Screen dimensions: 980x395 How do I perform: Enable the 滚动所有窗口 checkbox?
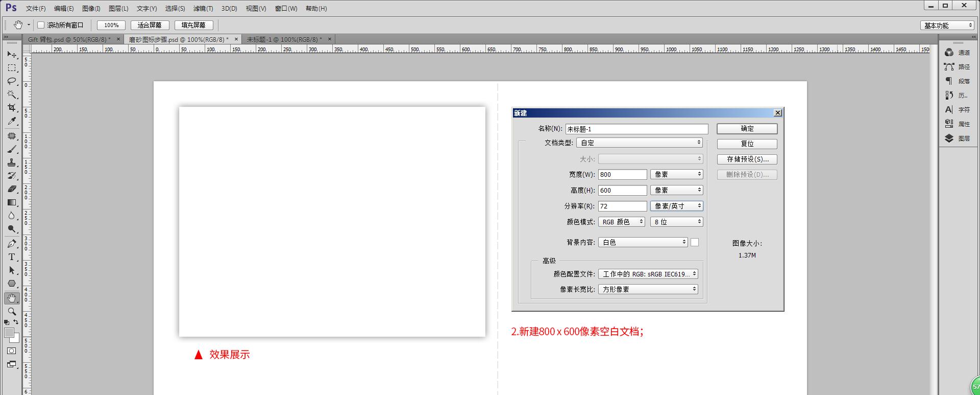click(x=41, y=25)
